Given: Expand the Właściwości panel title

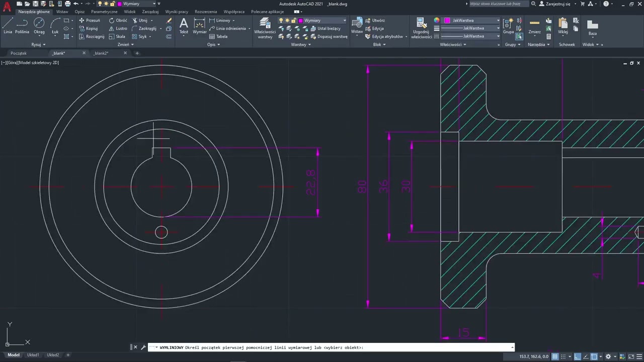Looking at the screenshot, I should point(453,44).
